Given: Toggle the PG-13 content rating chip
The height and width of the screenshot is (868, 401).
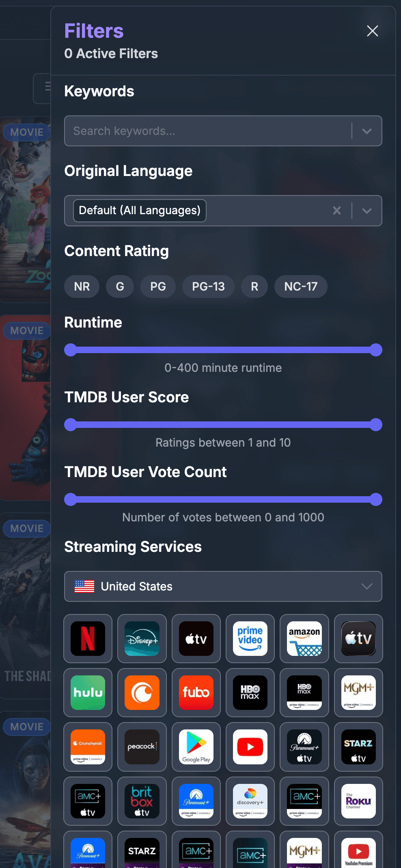Looking at the screenshot, I should click(x=208, y=286).
